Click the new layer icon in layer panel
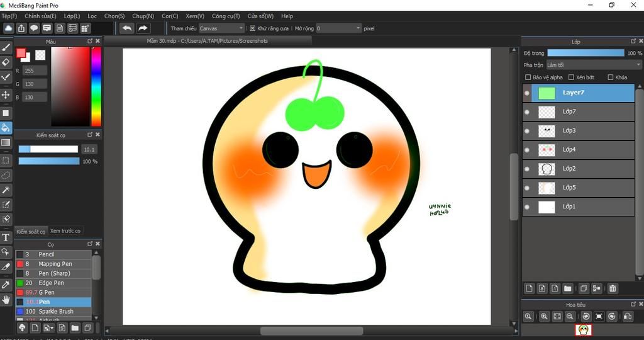The image size is (644, 340). (529, 288)
